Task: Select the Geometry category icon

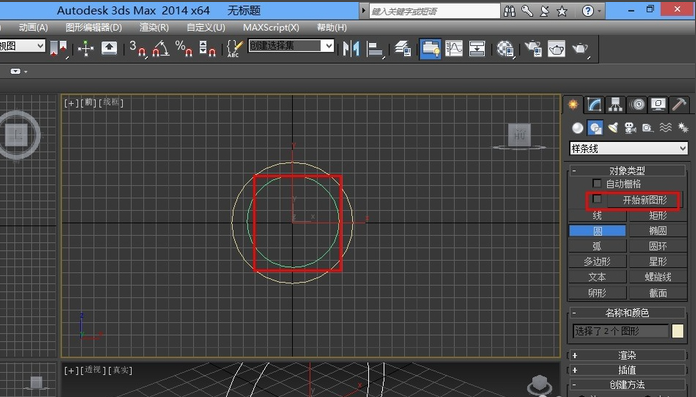Action: tap(577, 128)
